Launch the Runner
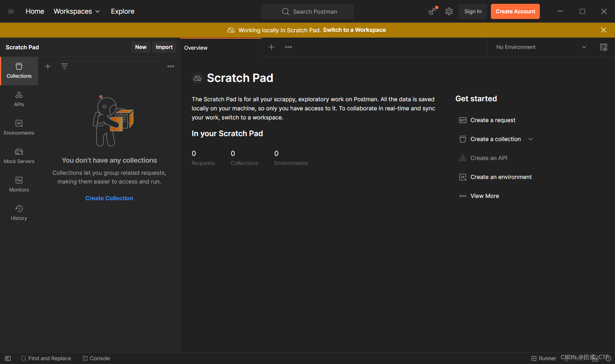 pyautogui.click(x=544, y=358)
